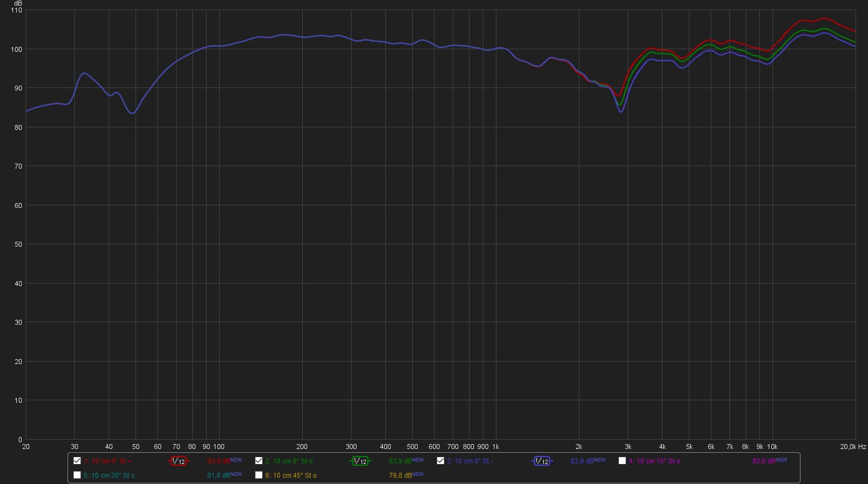Click the blue 1/12 smoothing icon

pos(541,461)
